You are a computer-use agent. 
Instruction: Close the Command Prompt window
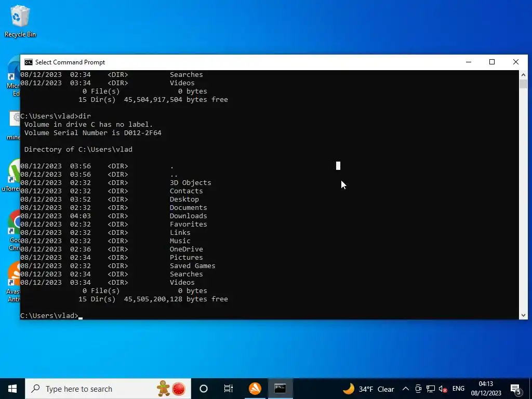[516, 62]
